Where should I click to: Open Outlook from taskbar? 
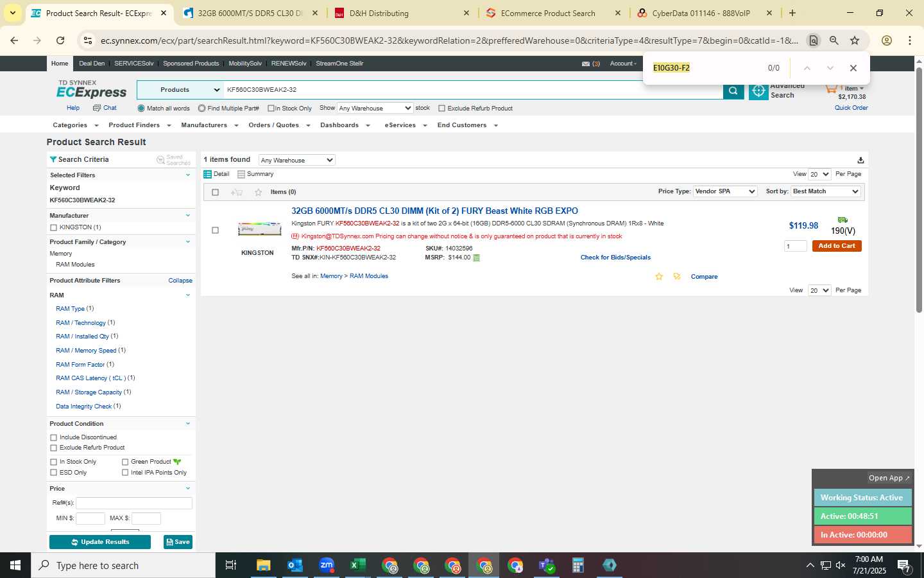[295, 565]
